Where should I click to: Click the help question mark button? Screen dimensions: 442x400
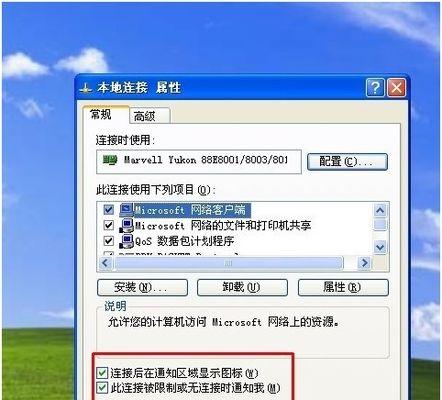[375, 88]
